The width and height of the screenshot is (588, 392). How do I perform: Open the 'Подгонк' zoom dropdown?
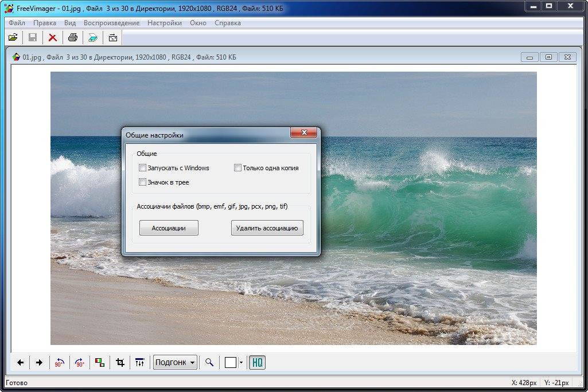[x=175, y=362]
